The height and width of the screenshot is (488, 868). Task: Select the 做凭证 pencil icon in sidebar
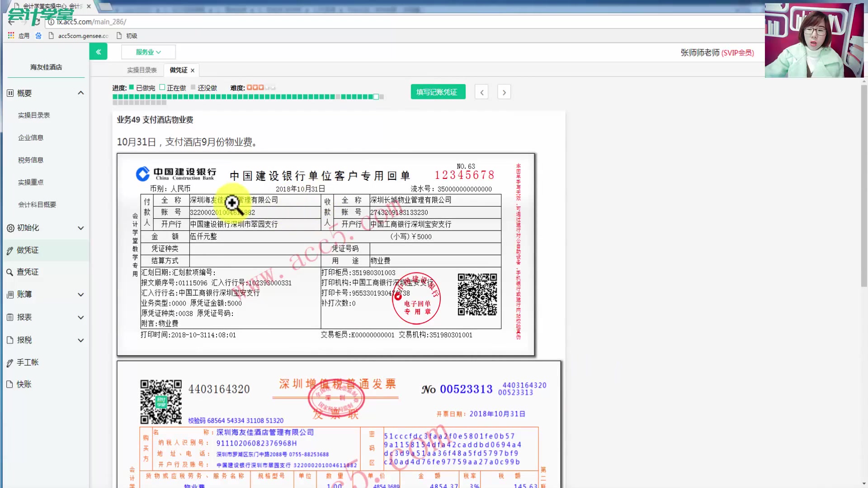10,250
